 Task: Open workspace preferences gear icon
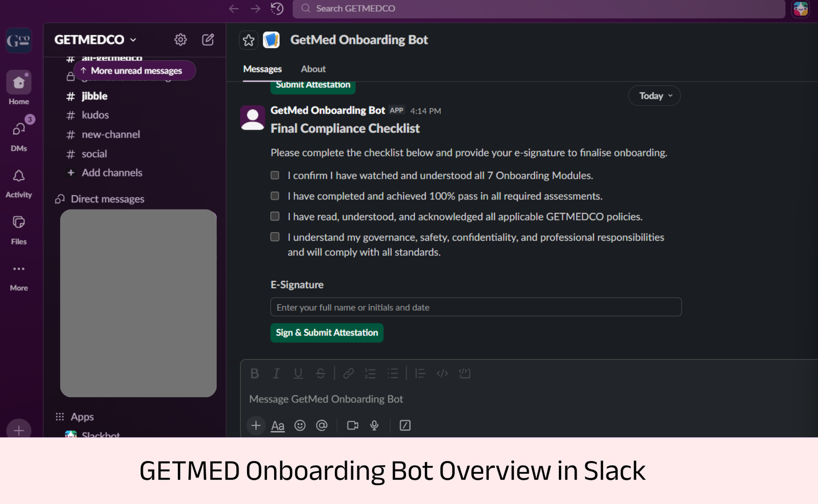tap(180, 39)
